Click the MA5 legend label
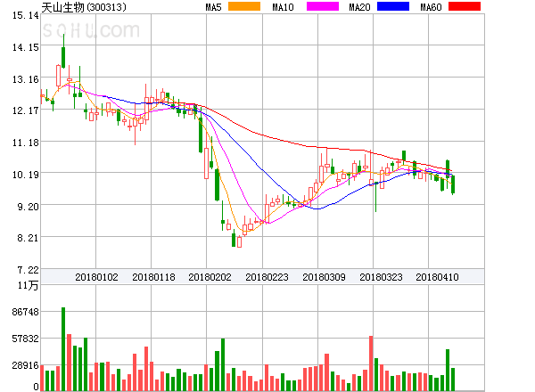Image resolution: width=535 pixels, height=392 pixels. click(x=214, y=7)
